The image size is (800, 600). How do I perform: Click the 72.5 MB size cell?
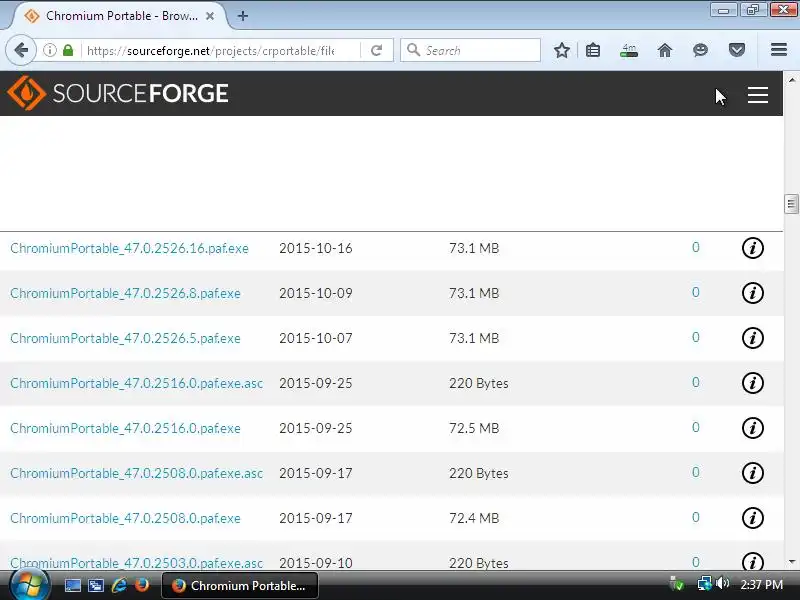coord(474,428)
